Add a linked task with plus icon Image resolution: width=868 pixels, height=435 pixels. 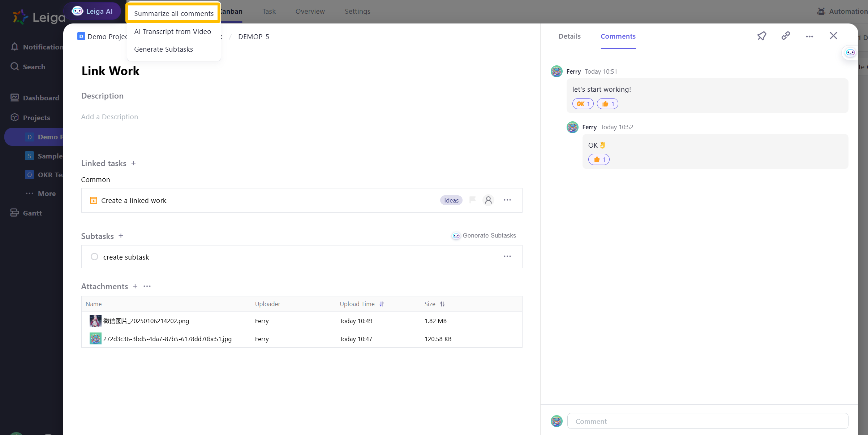(133, 163)
